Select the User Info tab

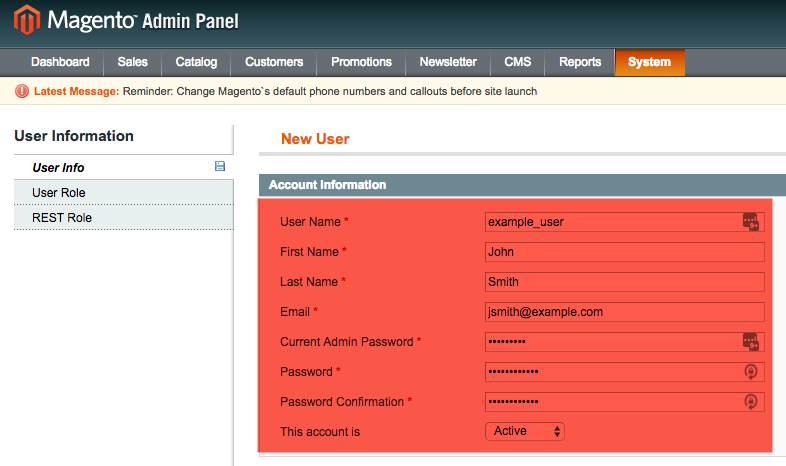pos(58,168)
